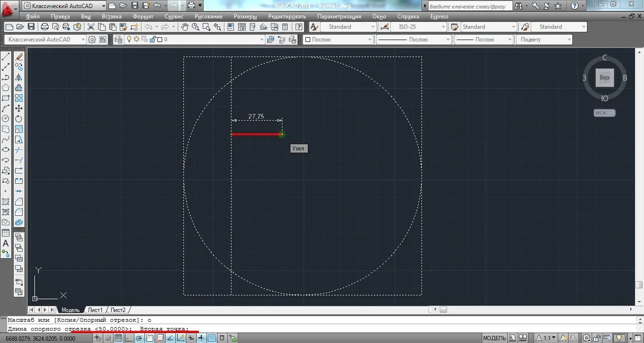Viewport: 644px width, 343px height.
Task: Select the Circle tool
Action: (6, 119)
